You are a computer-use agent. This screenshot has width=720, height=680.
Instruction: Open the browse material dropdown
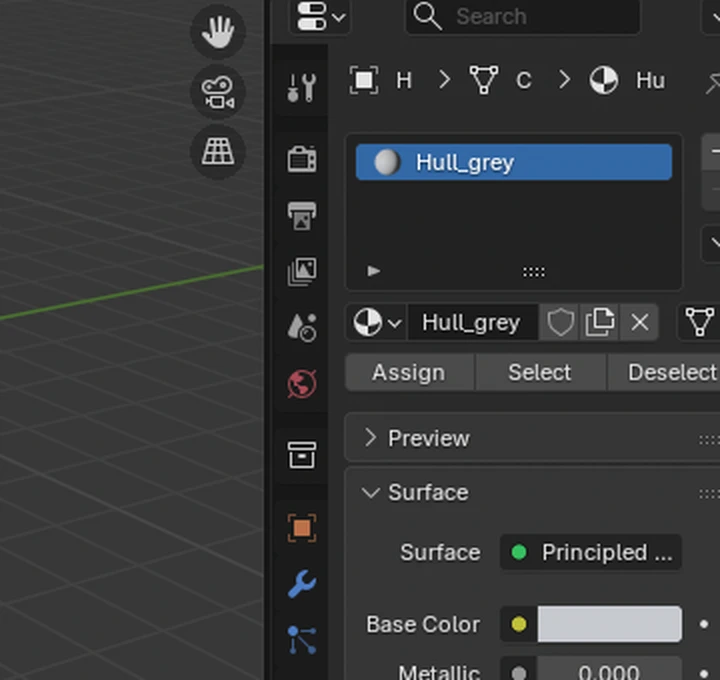[x=377, y=322]
